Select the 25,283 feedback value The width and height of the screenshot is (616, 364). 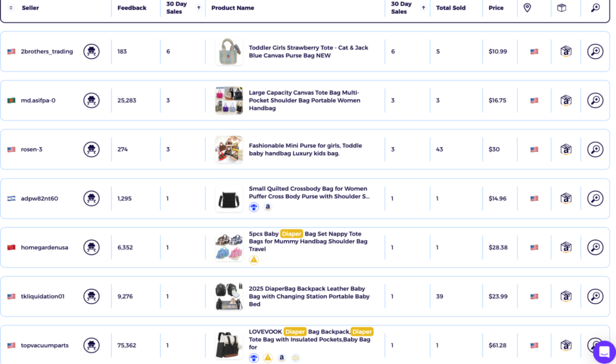[127, 100]
